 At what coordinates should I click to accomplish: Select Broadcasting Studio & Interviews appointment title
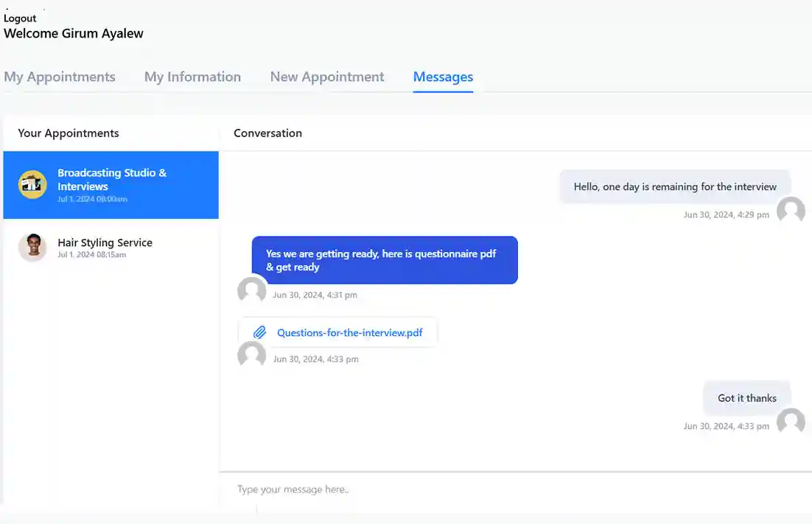click(x=112, y=179)
